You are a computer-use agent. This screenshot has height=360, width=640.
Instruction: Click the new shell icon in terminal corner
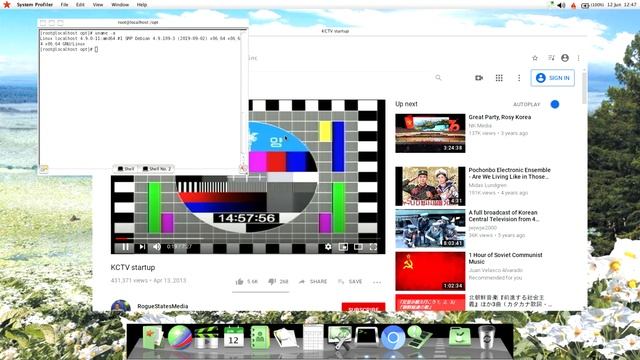click(x=43, y=169)
